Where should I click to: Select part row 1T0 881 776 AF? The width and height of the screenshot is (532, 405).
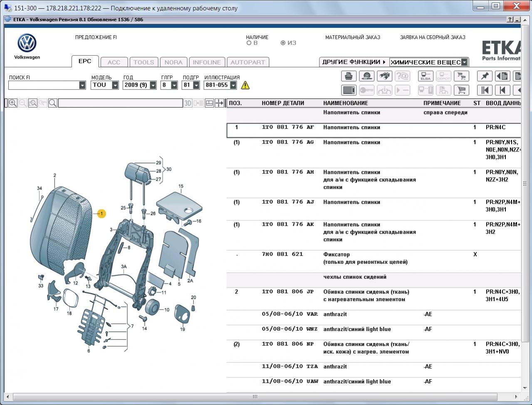pyautogui.click(x=374, y=130)
